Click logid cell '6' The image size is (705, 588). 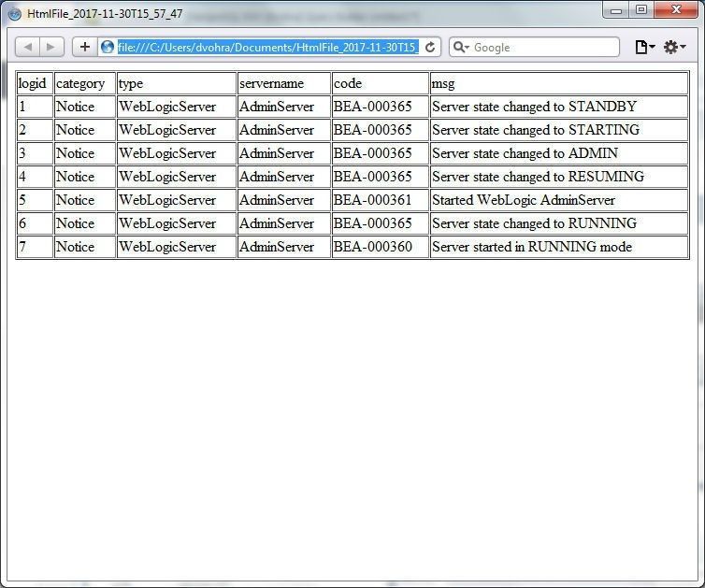coord(35,223)
